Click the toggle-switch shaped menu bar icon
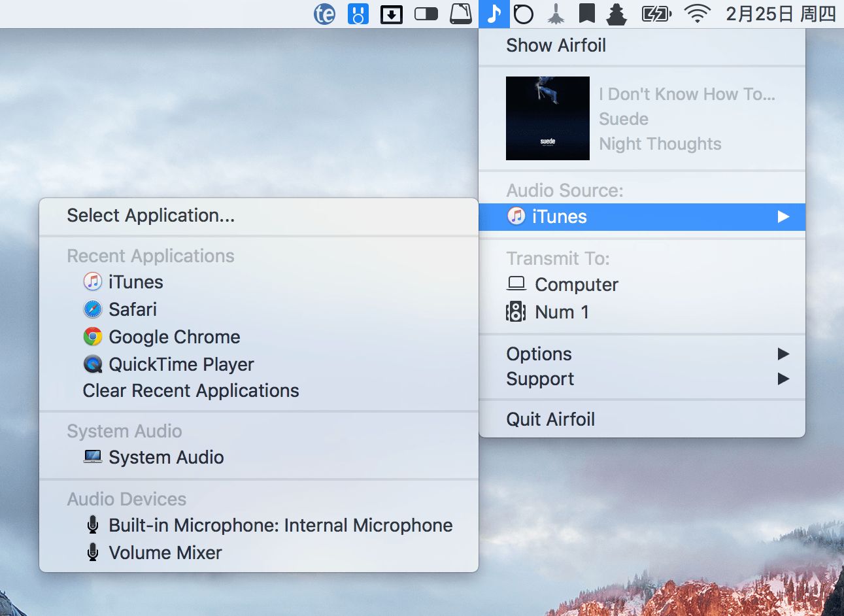The height and width of the screenshot is (616, 844). click(426, 14)
